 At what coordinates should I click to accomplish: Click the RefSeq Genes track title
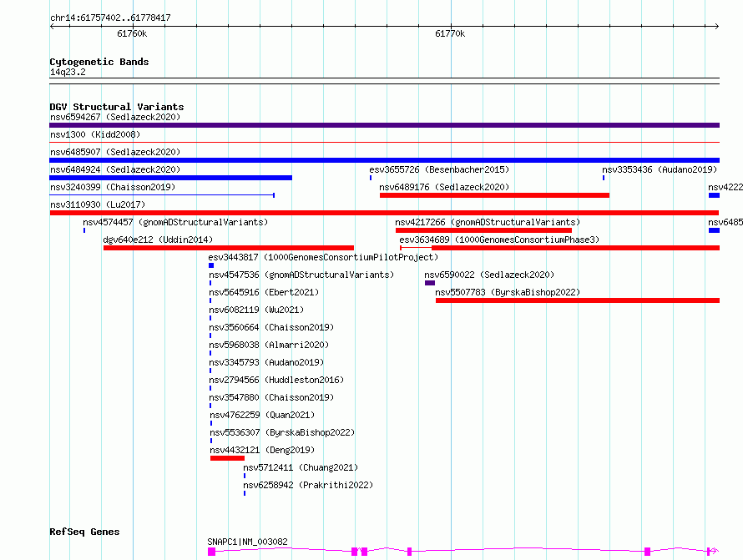tap(84, 532)
